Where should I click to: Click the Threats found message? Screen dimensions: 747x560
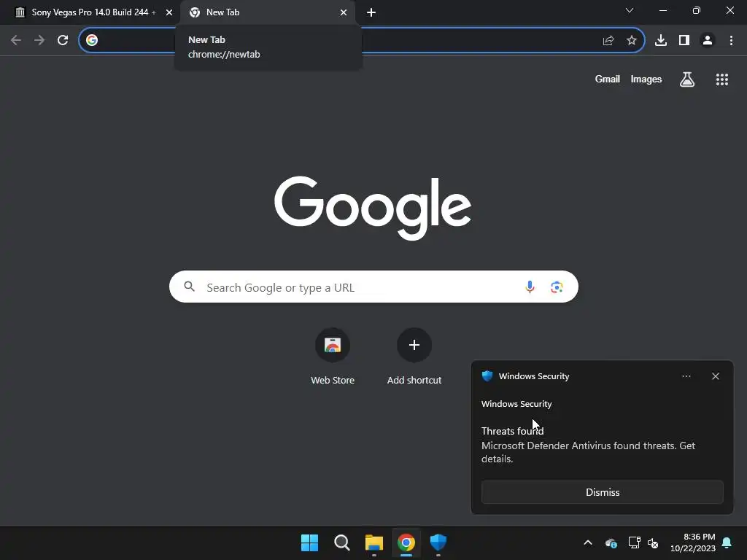coord(512,431)
